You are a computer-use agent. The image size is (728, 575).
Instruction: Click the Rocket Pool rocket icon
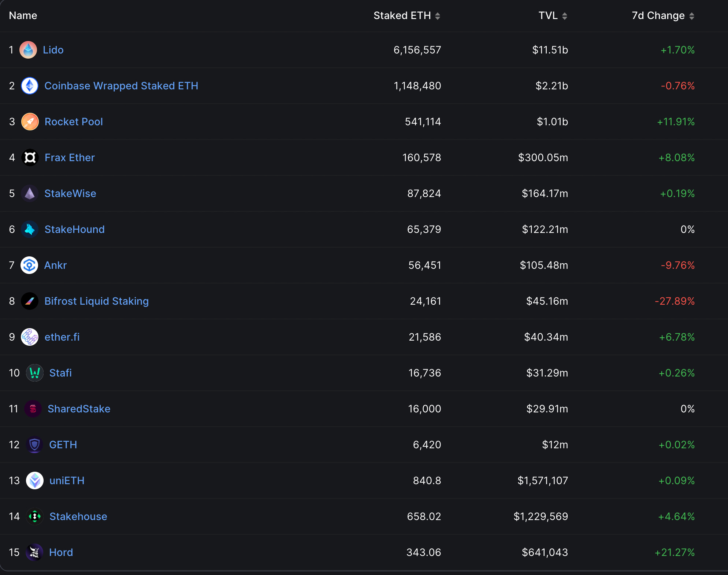point(30,122)
